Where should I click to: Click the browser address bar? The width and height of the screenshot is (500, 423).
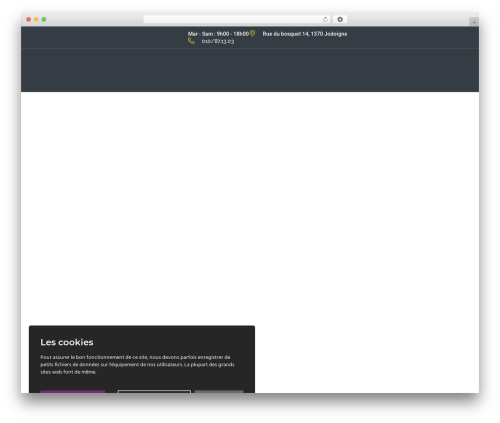(x=237, y=19)
